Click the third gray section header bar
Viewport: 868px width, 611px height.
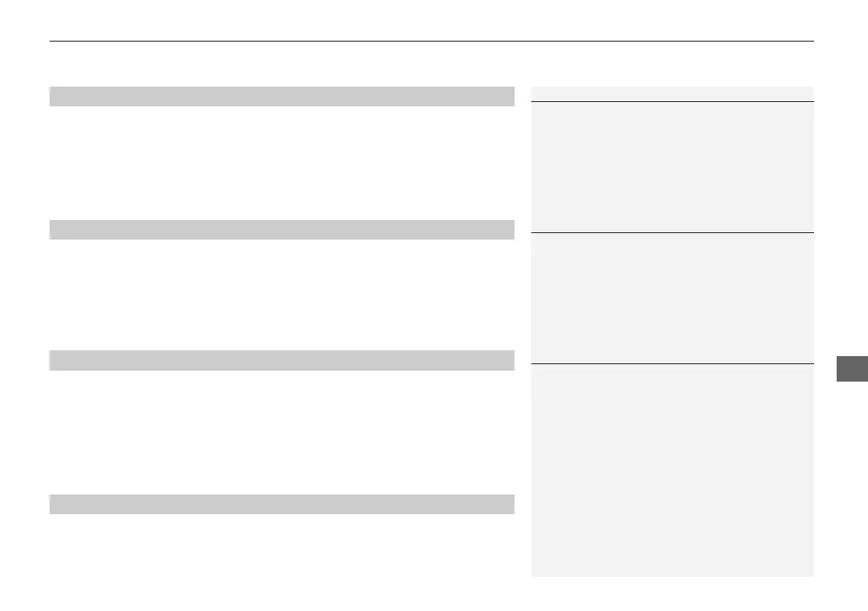point(281,360)
